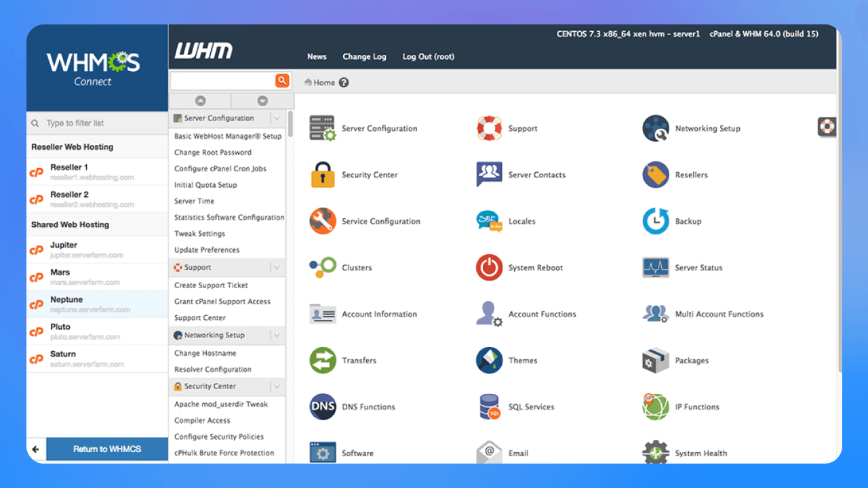
Task: Open Basic WebHost Manager Setup link
Action: (x=228, y=136)
